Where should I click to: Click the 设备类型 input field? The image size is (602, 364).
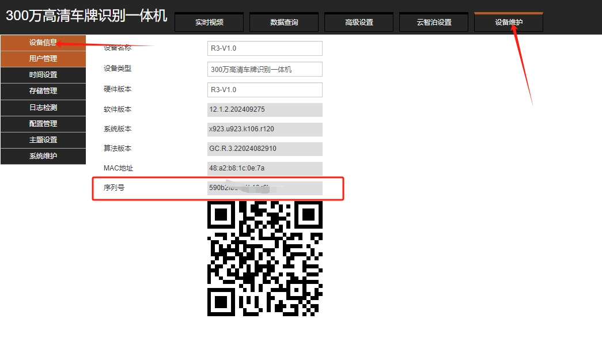(x=265, y=69)
